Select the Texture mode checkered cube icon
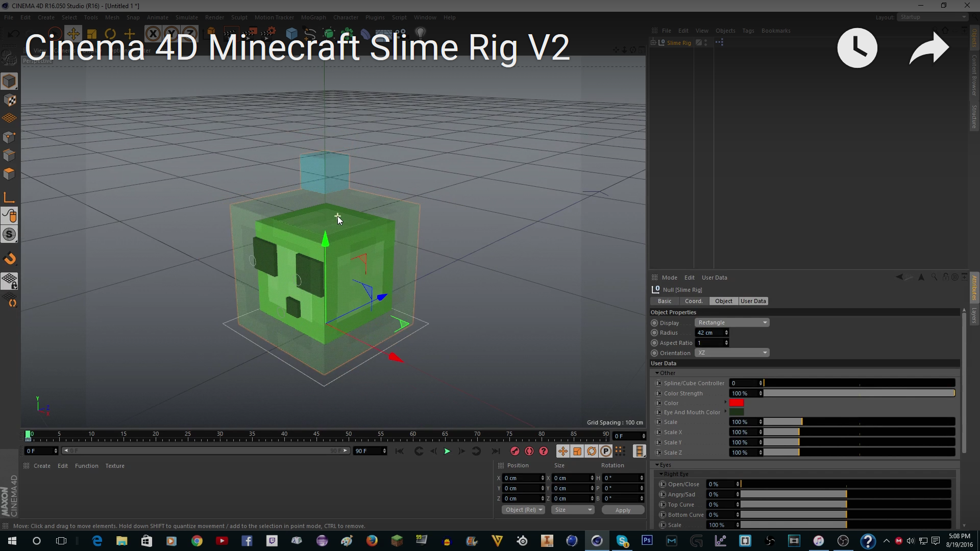The width and height of the screenshot is (980, 551). click(9, 100)
